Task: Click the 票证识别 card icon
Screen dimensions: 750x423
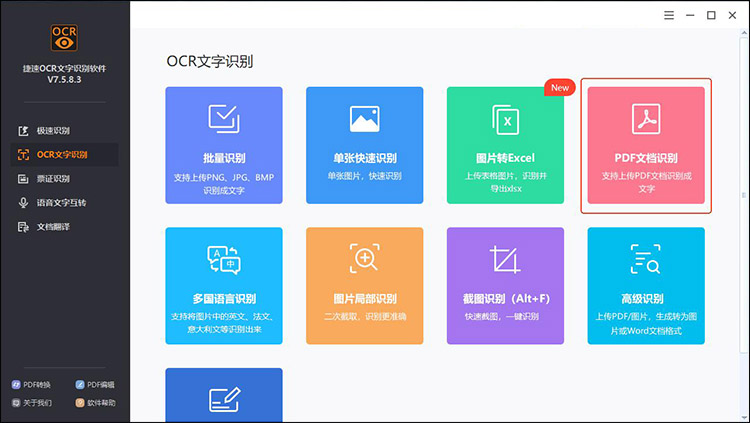Action: (23, 178)
